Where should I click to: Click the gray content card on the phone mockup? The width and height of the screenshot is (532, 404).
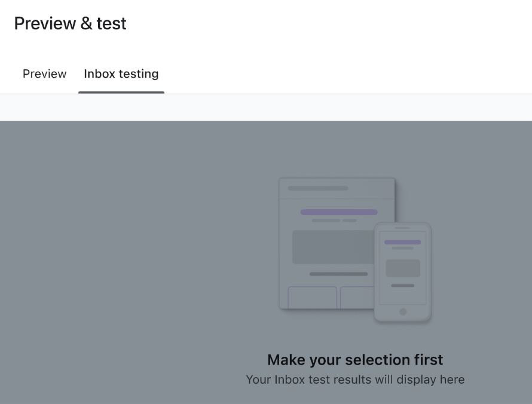(402, 268)
